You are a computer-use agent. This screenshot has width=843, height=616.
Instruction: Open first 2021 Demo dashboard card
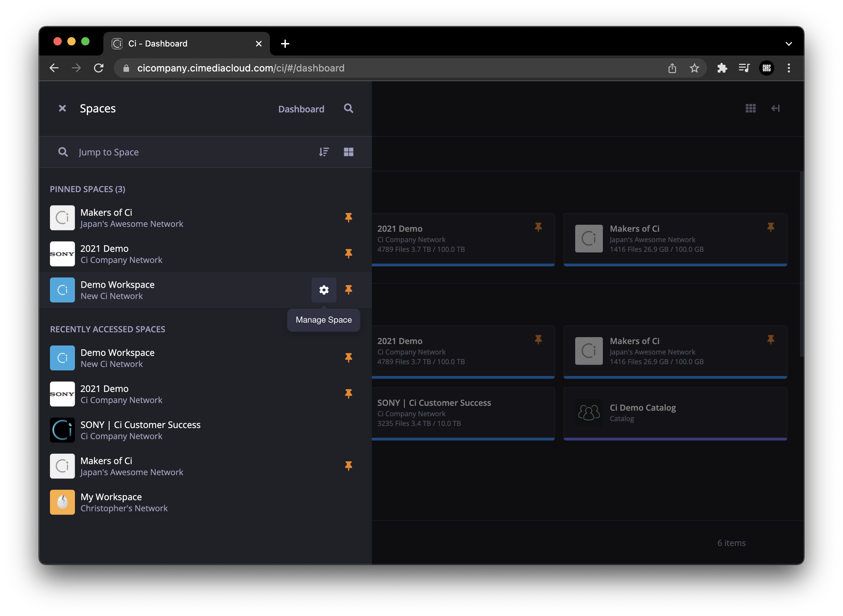point(463,239)
